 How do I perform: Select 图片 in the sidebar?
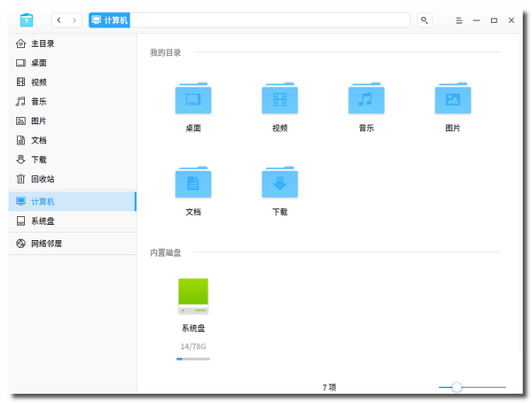[x=73, y=121]
